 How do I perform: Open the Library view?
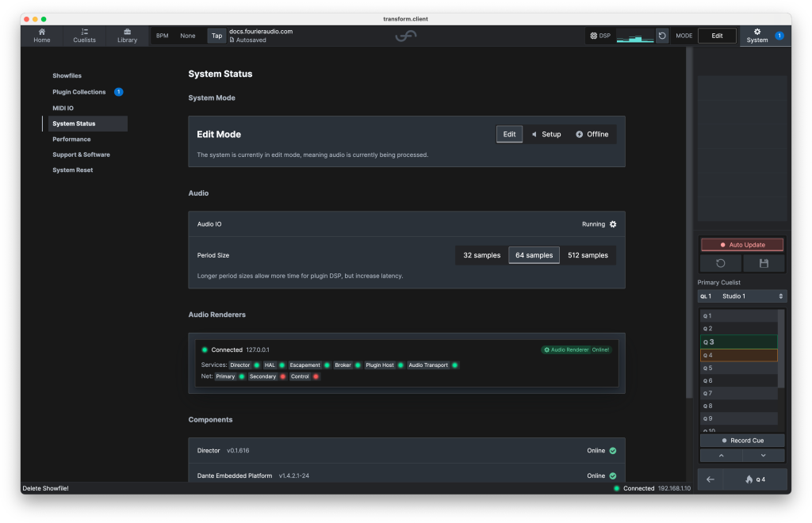coord(127,36)
